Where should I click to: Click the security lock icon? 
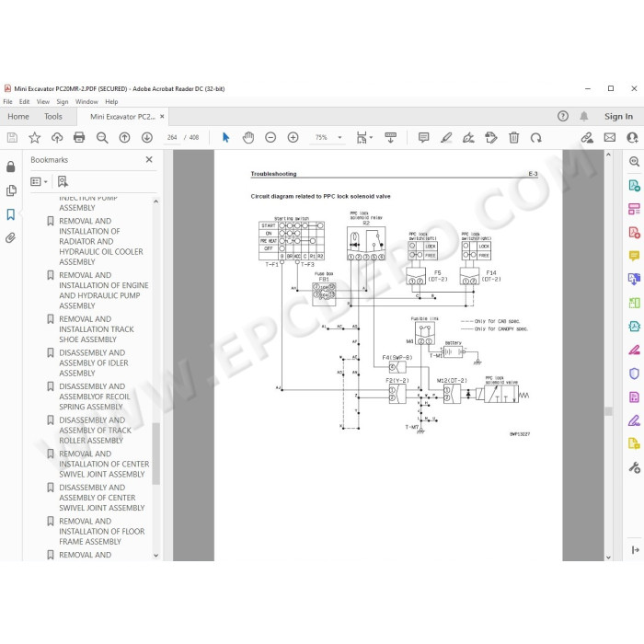tap(11, 167)
